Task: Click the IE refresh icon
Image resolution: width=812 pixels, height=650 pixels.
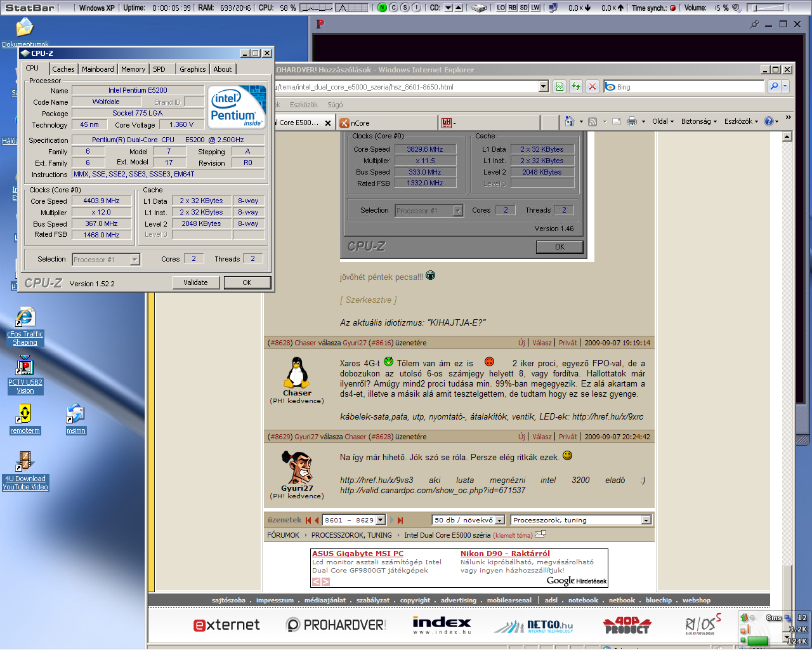Action: (x=576, y=86)
